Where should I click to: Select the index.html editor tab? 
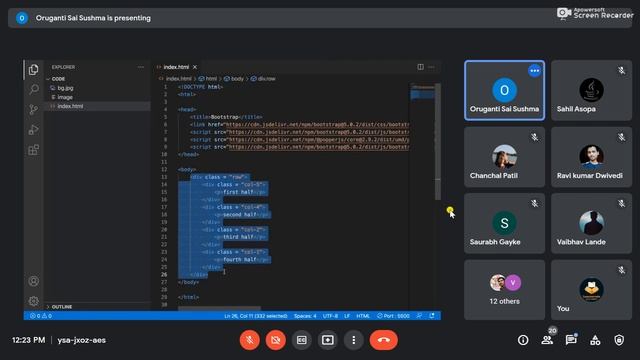click(x=176, y=67)
